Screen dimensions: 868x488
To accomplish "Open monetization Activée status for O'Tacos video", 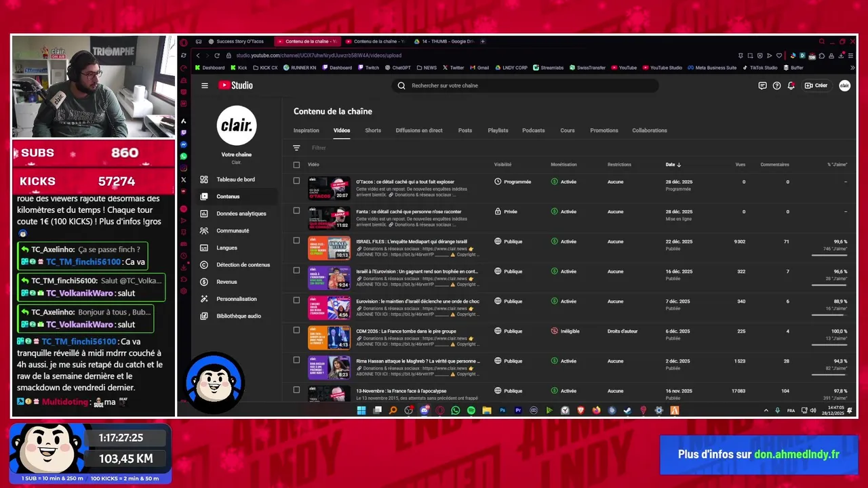I will 564,182.
